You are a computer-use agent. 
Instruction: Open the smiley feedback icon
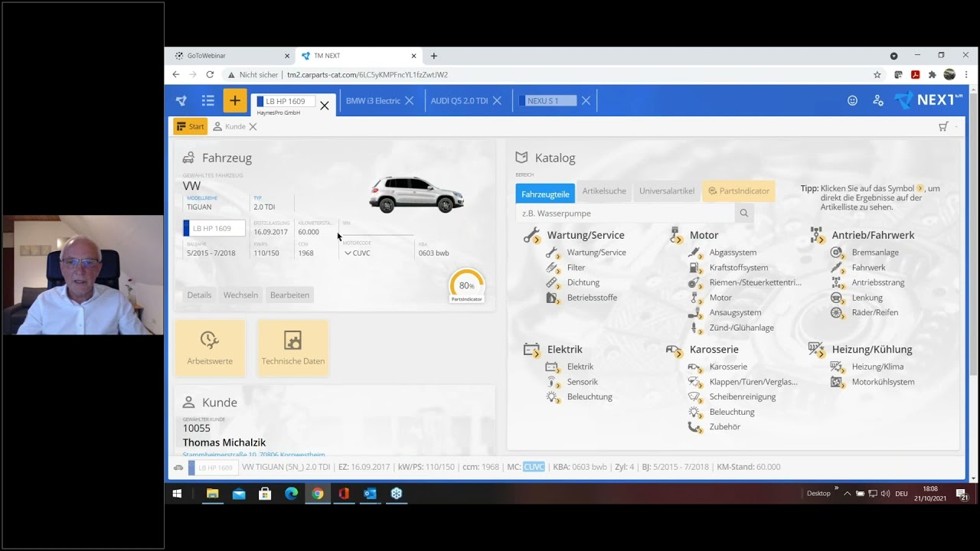point(852,100)
